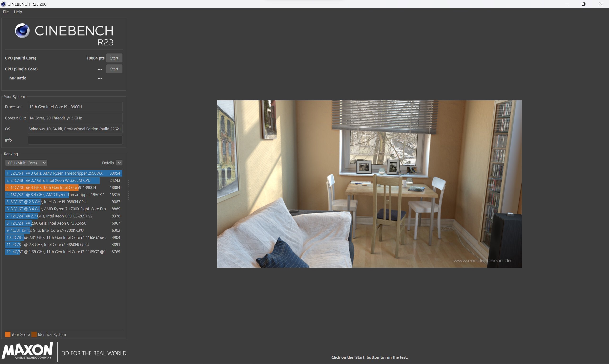The height and width of the screenshot is (364, 609).
Task: Click the CPU Multi Core Start button
Action: 114,58
